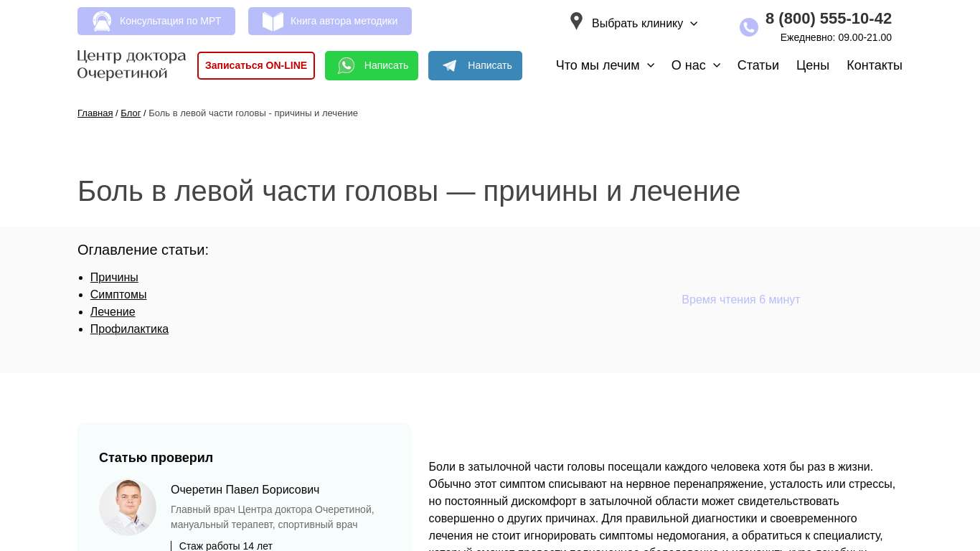Open the О нас submenu chevron

point(717,65)
